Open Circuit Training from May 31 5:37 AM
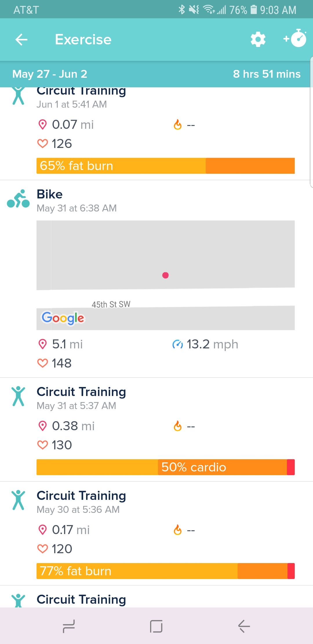Image resolution: width=313 pixels, height=644 pixels. click(81, 397)
